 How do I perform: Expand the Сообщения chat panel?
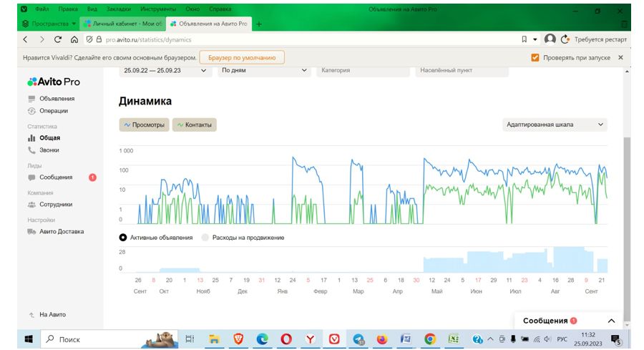pos(611,321)
